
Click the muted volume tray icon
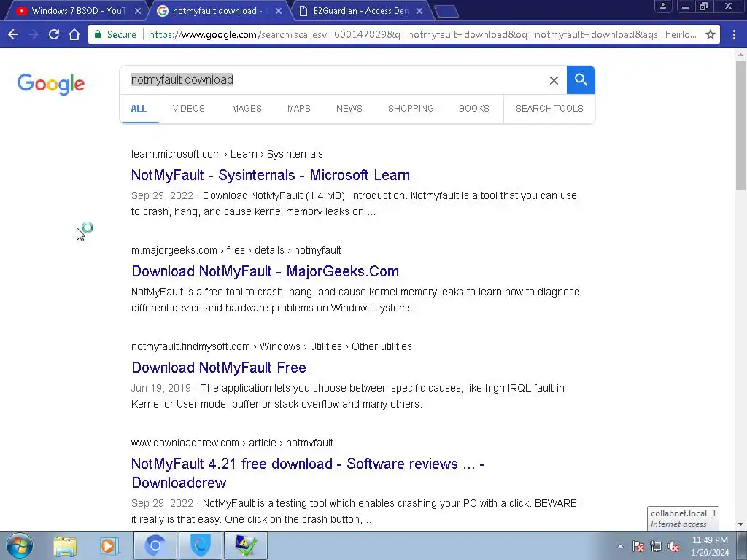(673, 547)
